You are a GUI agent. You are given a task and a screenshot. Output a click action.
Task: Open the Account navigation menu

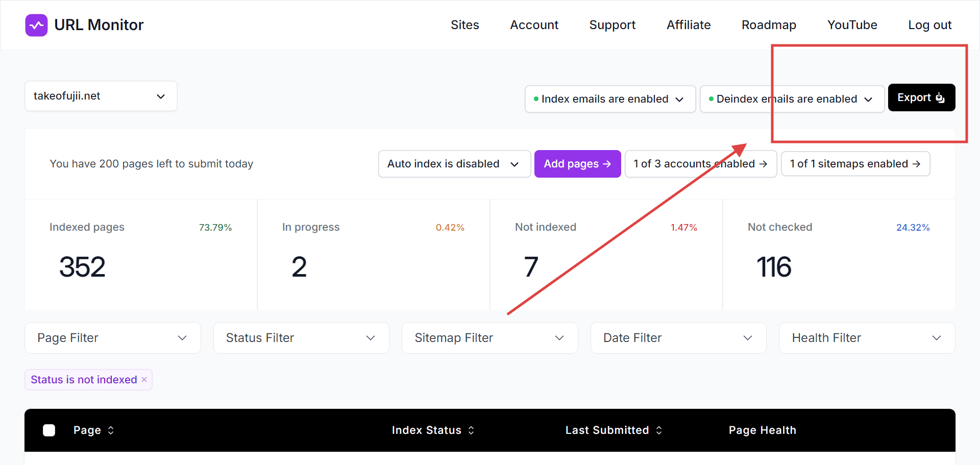point(534,25)
